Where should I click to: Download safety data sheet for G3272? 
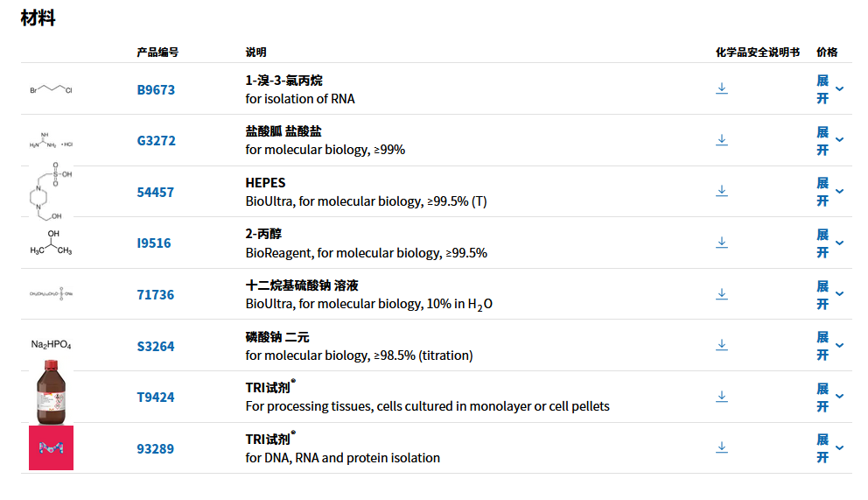point(722,140)
